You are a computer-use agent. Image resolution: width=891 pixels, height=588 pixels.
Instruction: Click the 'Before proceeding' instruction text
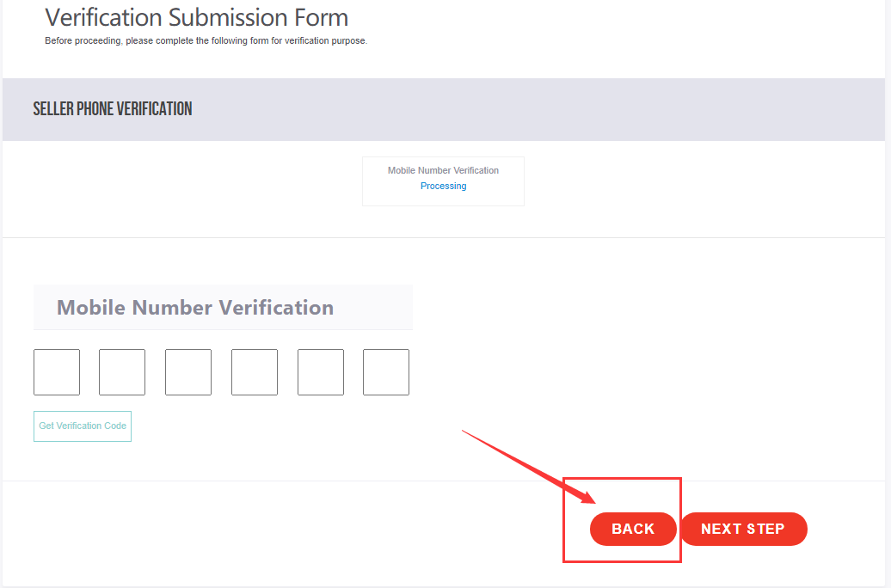click(x=206, y=40)
